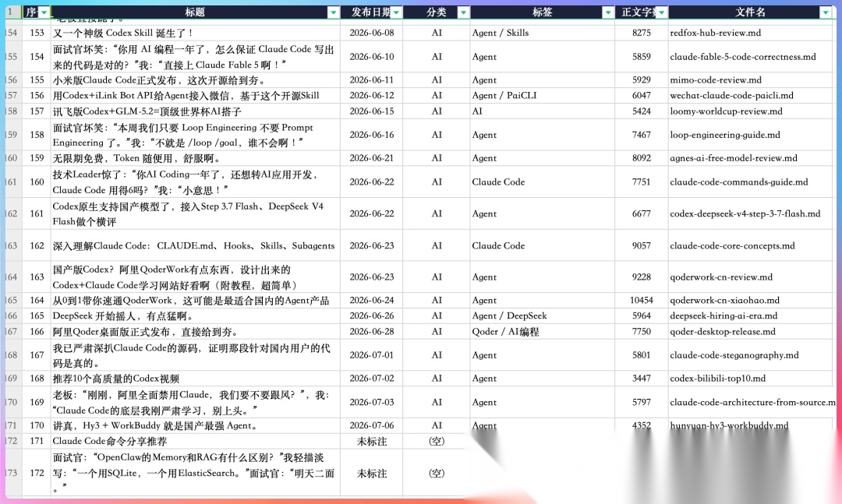Open the 标题 column filter dropdown
Viewport: 842px width, 504px height.
(x=333, y=12)
